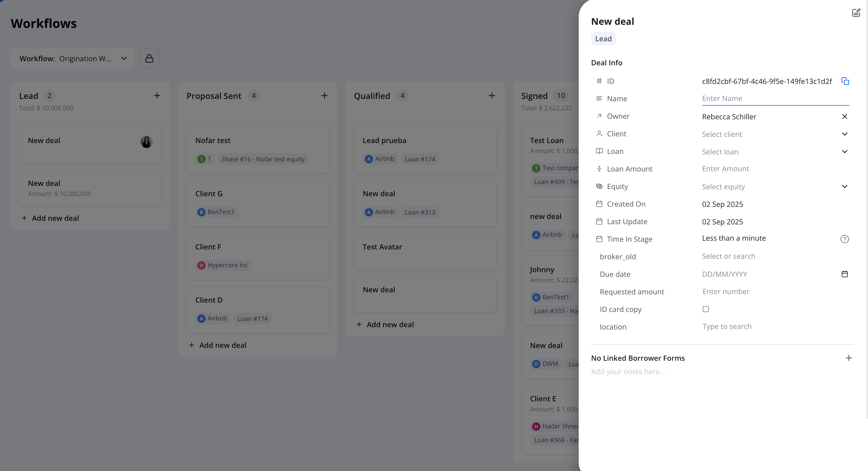
Task: Click the Airbnb client badge on Lead prueba card
Action: tap(381, 159)
